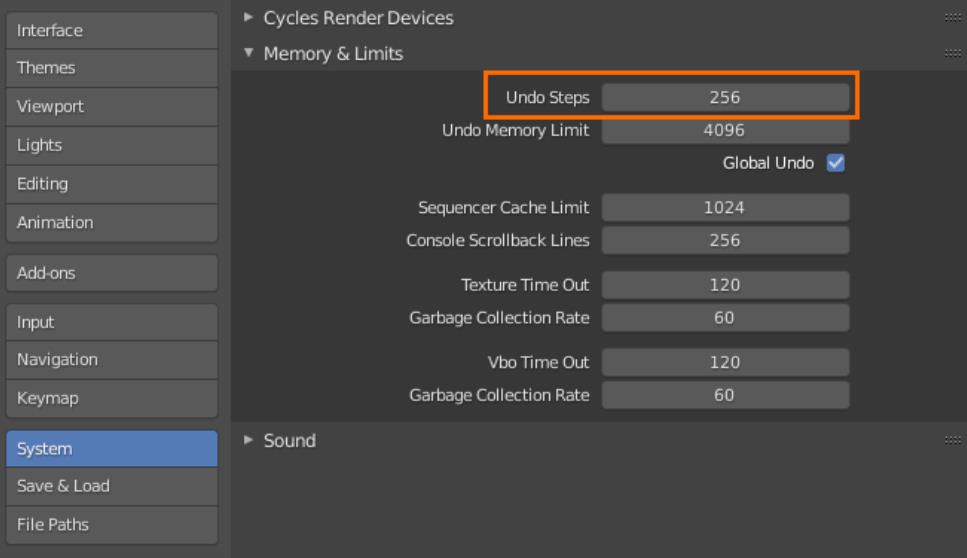This screenshot has height=558, width=967.
Task: Click the Undo Memory Limit field
Action: tap(725, 130)
